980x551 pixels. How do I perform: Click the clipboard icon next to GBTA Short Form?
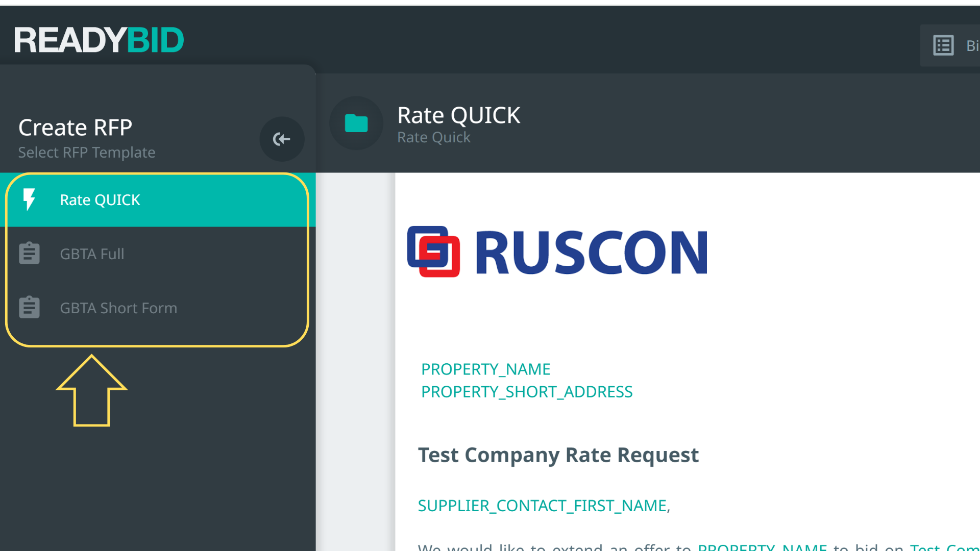[29, 308]
